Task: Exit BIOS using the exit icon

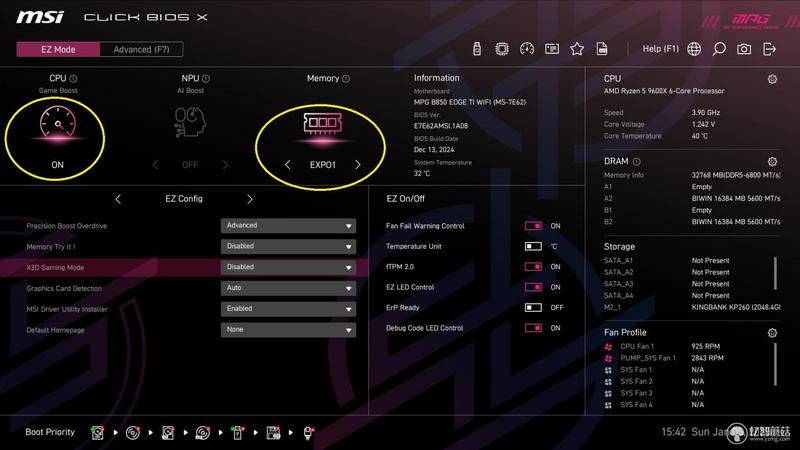Action: pyautogui.click(x=769, y=49)
